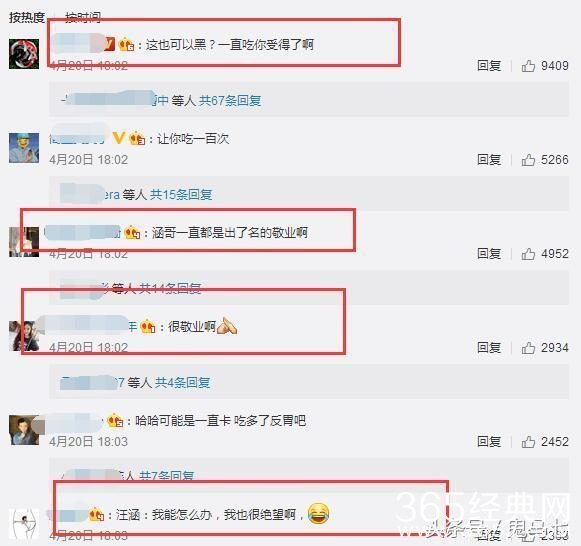Screen dimensions: 581x546
Task: Switch to 按时间 sorting tab
Action: pyautogui.click(x=83, y=17)
